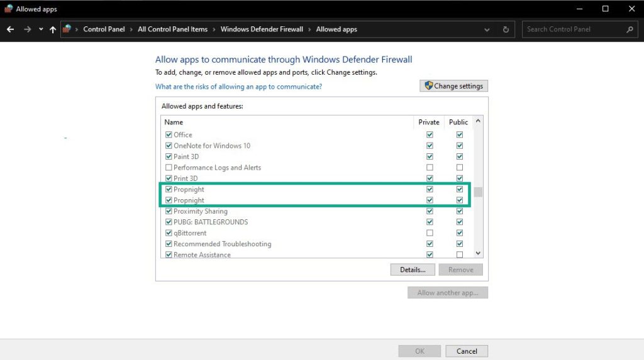Click the app list scrollbar thumb
Viewport: 644px width, 360px height.
click(x=478, y=192)
